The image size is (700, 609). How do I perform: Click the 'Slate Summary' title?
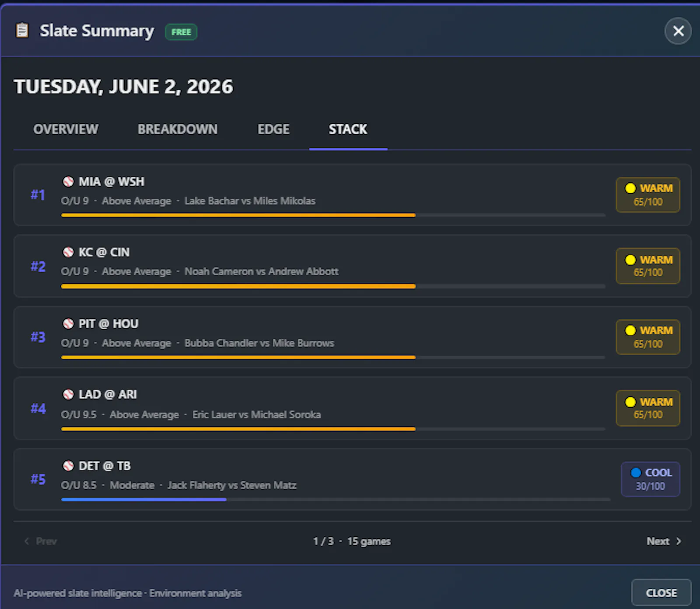(97, 31)
